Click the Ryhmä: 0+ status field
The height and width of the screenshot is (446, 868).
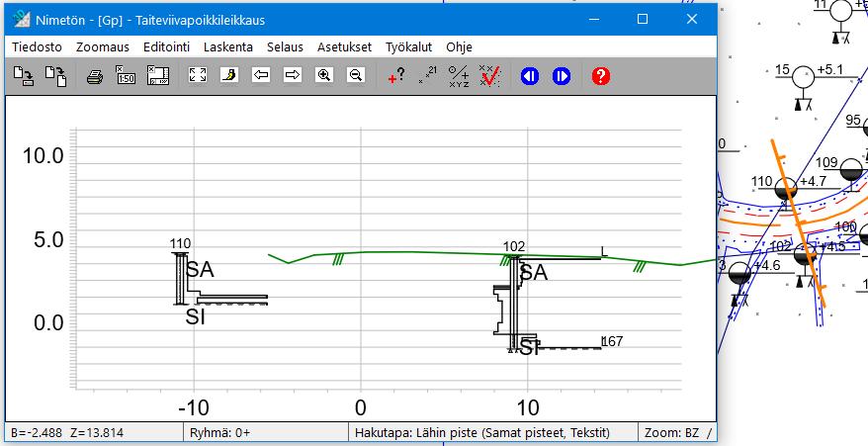(266, 433)
